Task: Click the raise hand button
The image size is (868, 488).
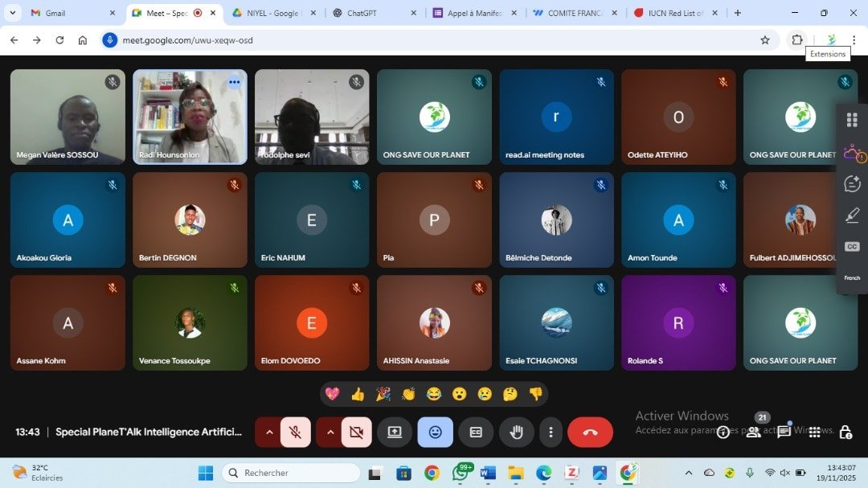Action: pyautogui.click(x=517, y=433)
